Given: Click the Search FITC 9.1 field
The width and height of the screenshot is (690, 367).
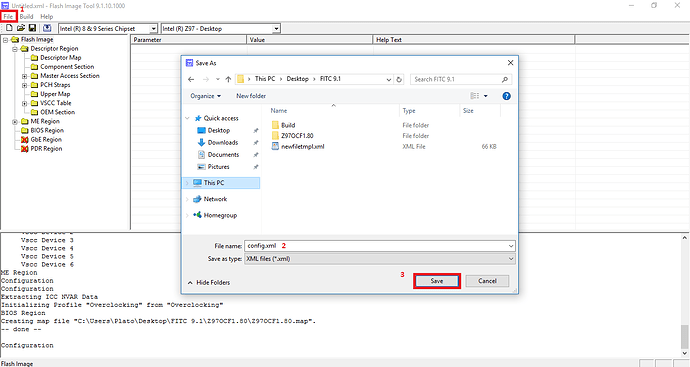Looking at the screenshot, I should point(461,79).
